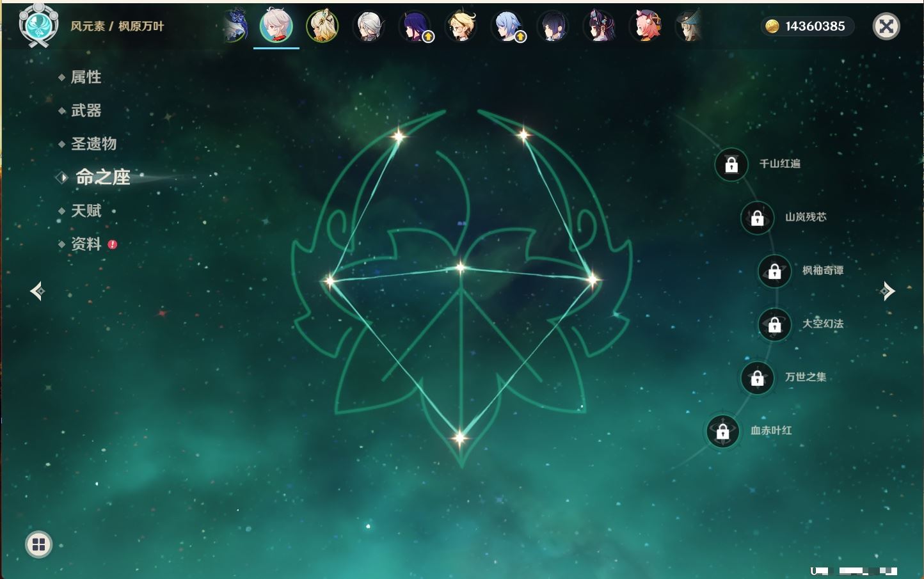Select the far-right star of the constellation
Viewport: 924px width, 579px height.
click(593, 279)
